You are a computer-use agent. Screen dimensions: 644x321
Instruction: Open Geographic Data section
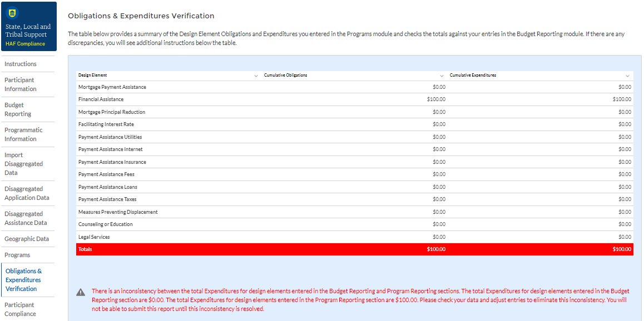tap(27, 239)
